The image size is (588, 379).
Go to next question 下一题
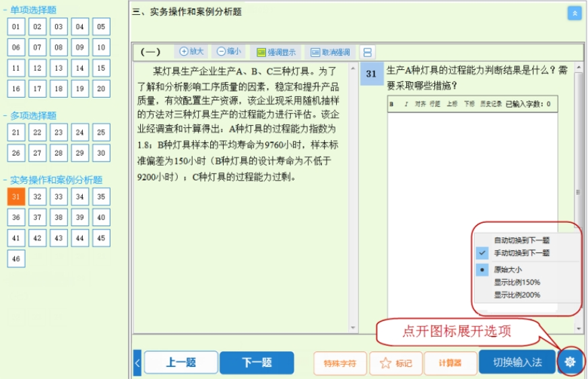257,362
